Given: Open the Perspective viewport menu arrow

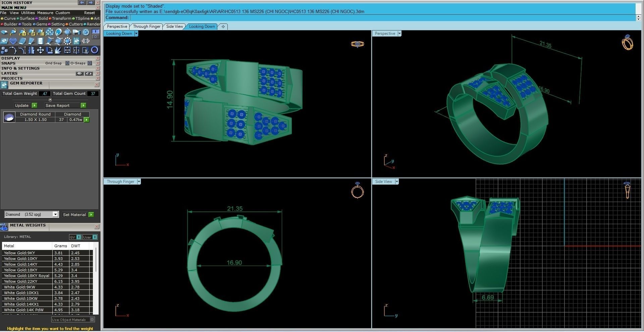Looking at the screenshot, I should pyautogui.click(x=399, y=34).
